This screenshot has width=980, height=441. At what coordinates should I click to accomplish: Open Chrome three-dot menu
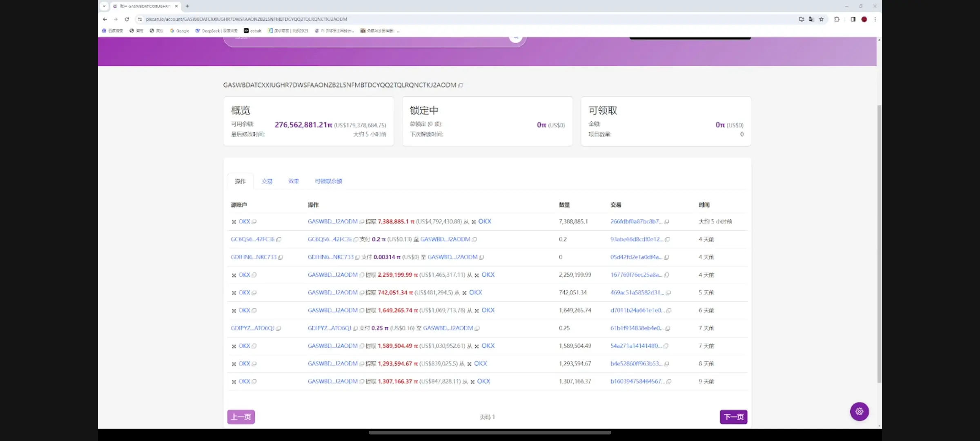875,19
